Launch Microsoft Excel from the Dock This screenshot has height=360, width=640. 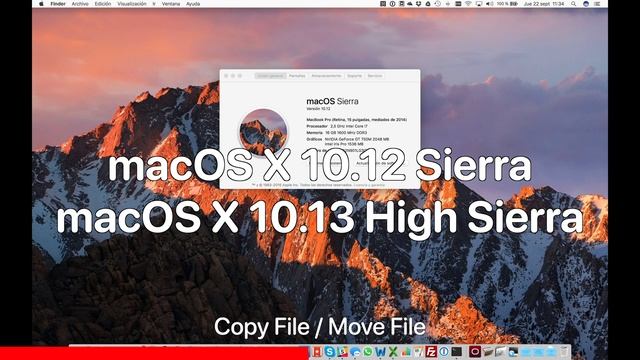[393, 351]
